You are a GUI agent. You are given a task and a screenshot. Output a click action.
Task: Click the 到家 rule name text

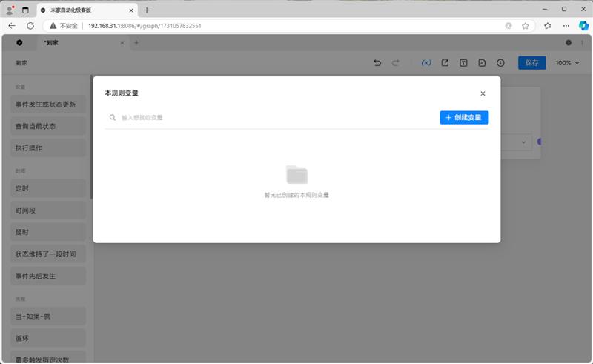tap(21, 63)
